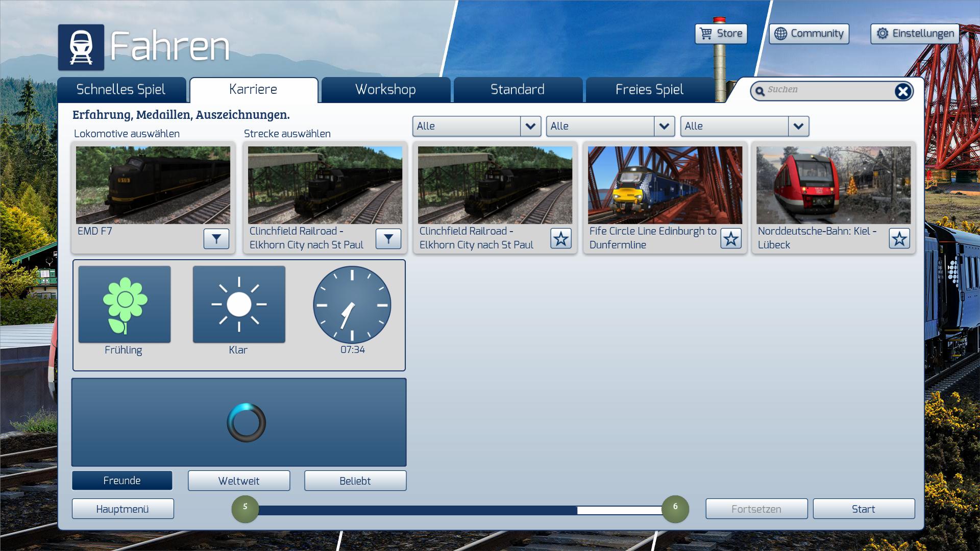Click the clock showing 07:34
This screenshot has width=980, height=551.
352,305
